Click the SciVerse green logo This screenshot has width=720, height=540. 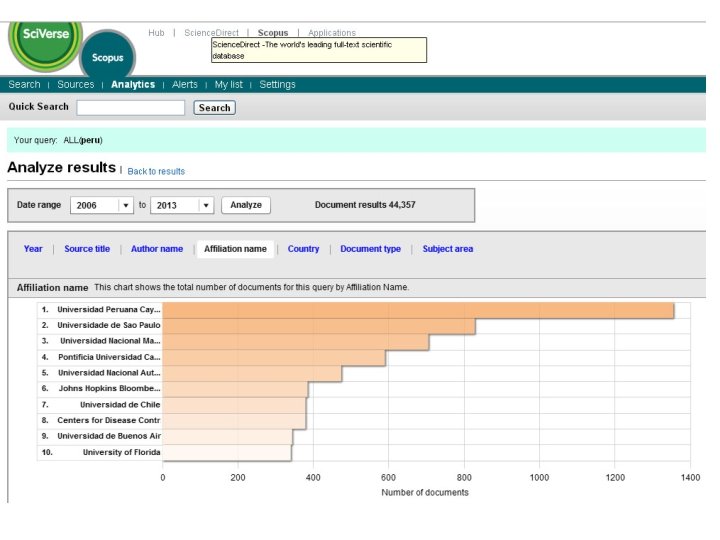coord(45,45)
